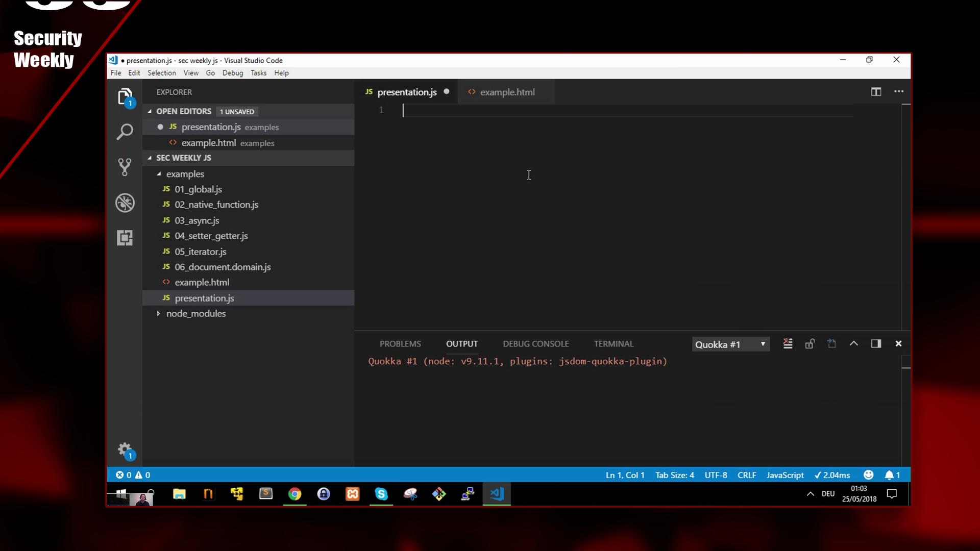Image resolution: width=980 pixels, height=551 pixels.
Task: Switch to the Output panel tab
Action: tap(462, 344)
